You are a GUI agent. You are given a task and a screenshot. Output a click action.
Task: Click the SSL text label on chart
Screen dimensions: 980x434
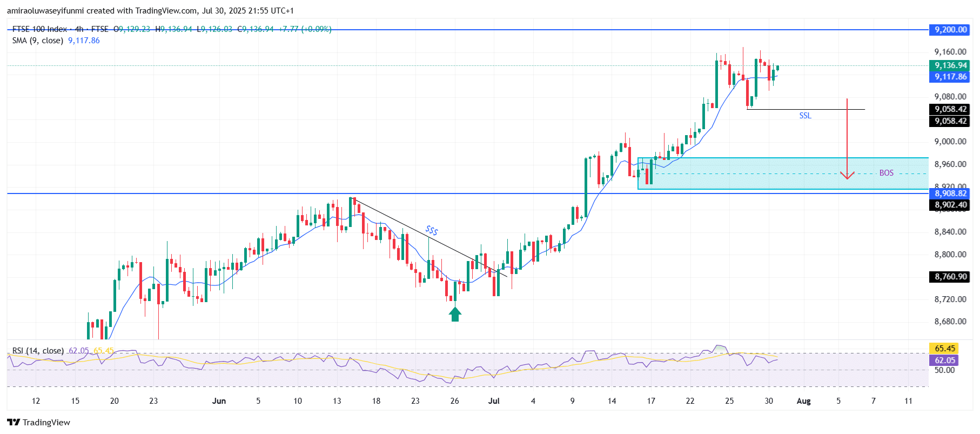(806, 116)
